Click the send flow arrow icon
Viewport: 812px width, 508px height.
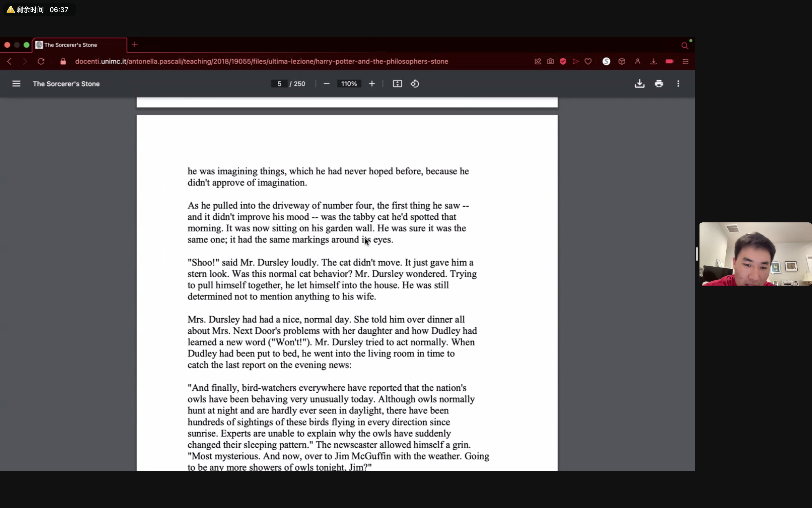(x=576, y=62)
